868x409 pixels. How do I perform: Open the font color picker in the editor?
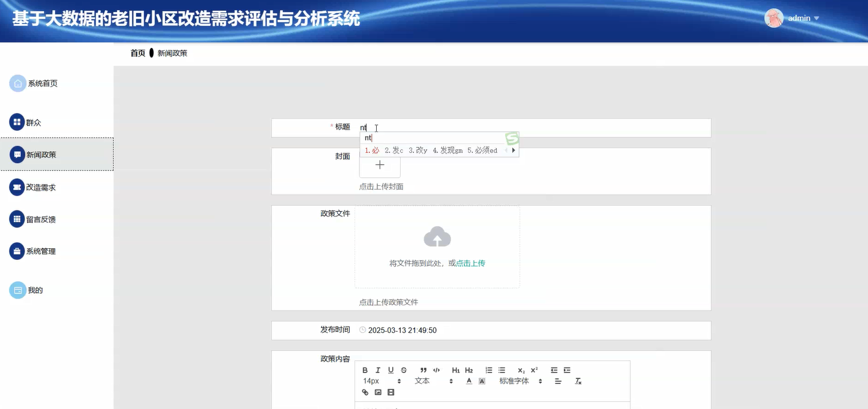[x=468, y=381]
